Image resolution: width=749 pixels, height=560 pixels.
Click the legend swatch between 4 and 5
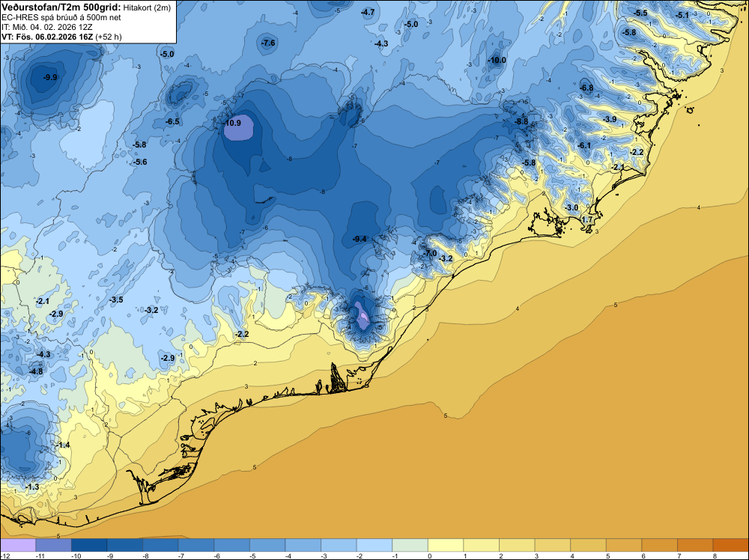point(588,545)
